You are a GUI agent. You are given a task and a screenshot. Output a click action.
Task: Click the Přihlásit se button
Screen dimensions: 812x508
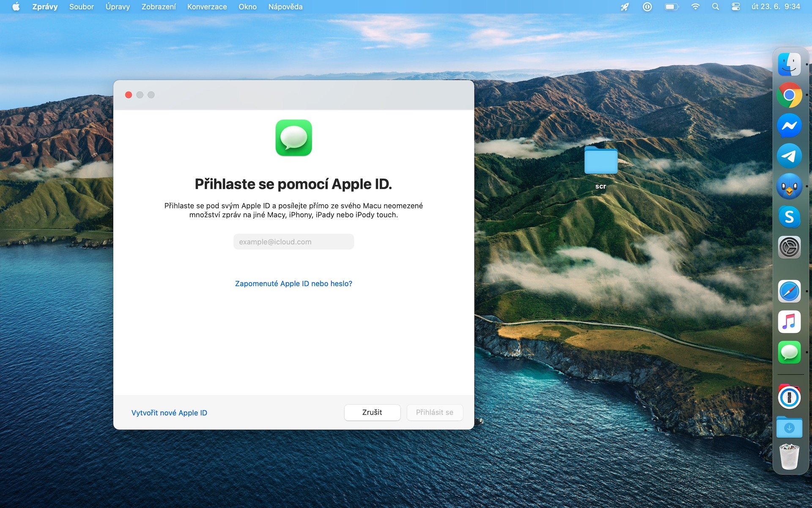[435, 412]
